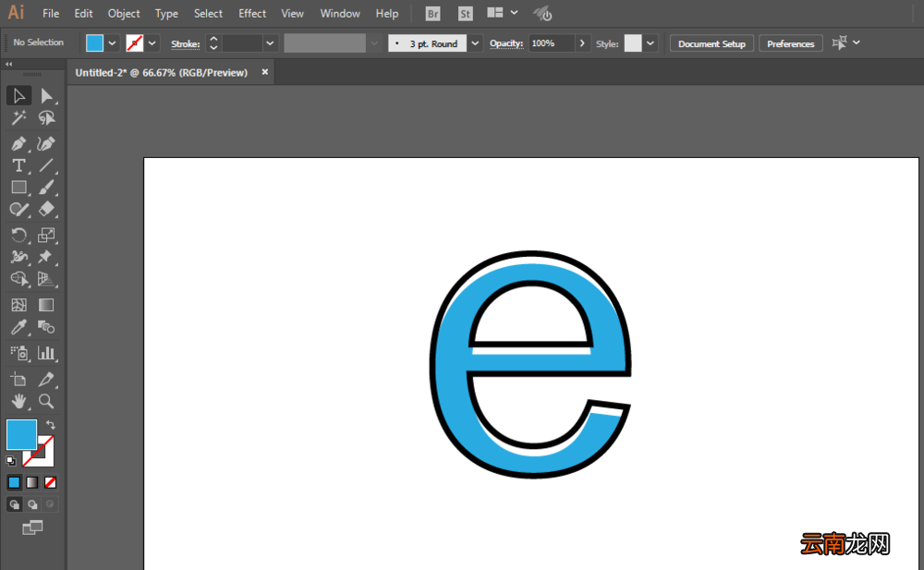Click the blue fill swatch in toolbox
Screen dimensions: 924x570
21,434
